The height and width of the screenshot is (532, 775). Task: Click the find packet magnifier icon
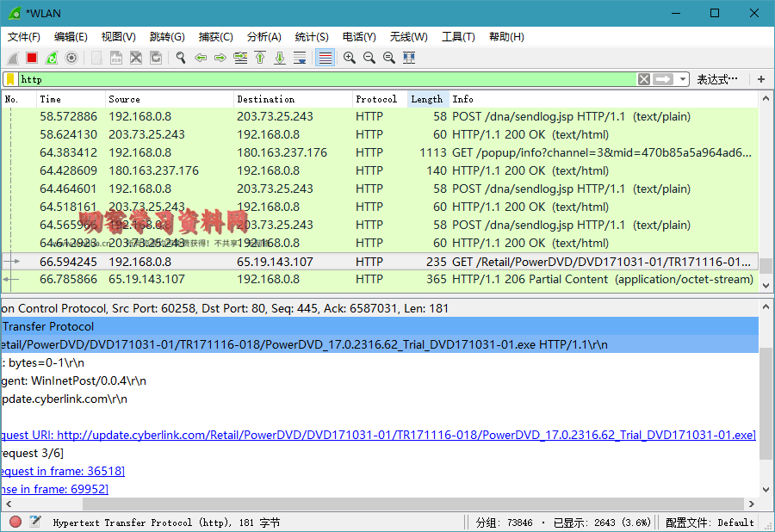coord(181,58)
